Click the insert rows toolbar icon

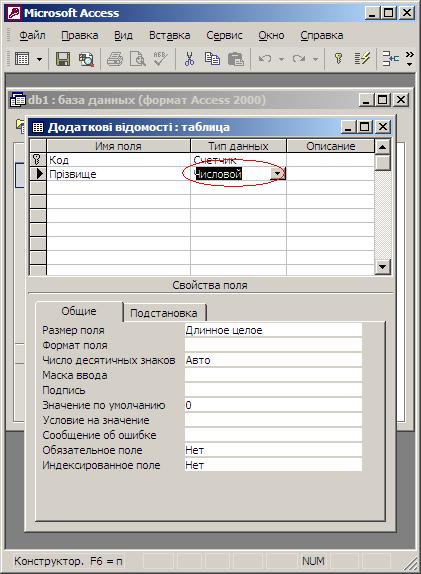click(x=391, y=59)
